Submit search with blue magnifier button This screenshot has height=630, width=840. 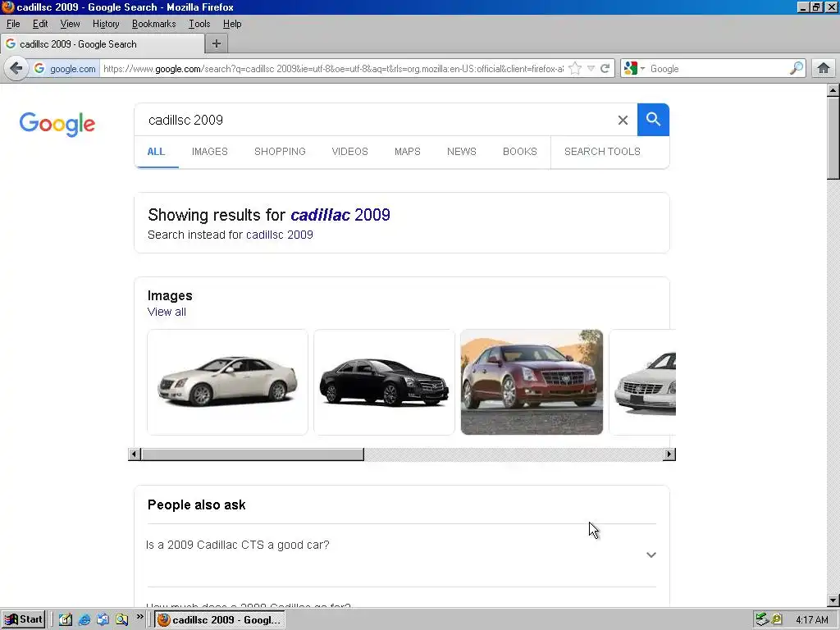click(x=653, y=120)
